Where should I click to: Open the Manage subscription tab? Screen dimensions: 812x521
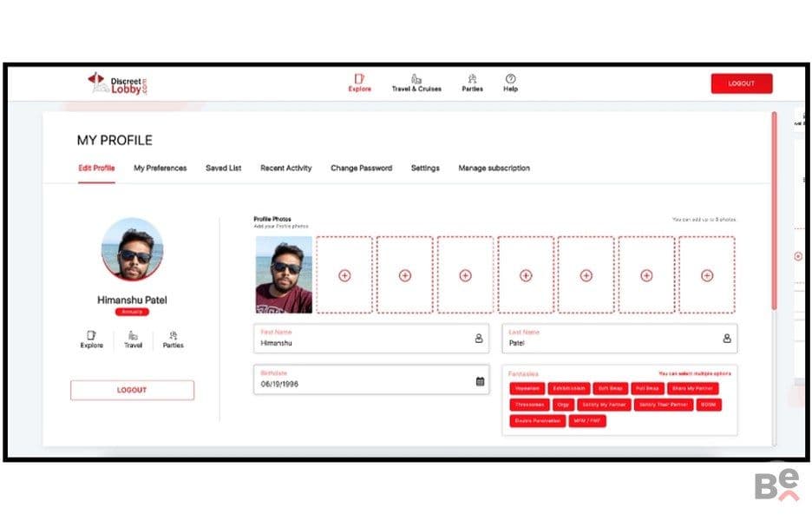(494, 168)
